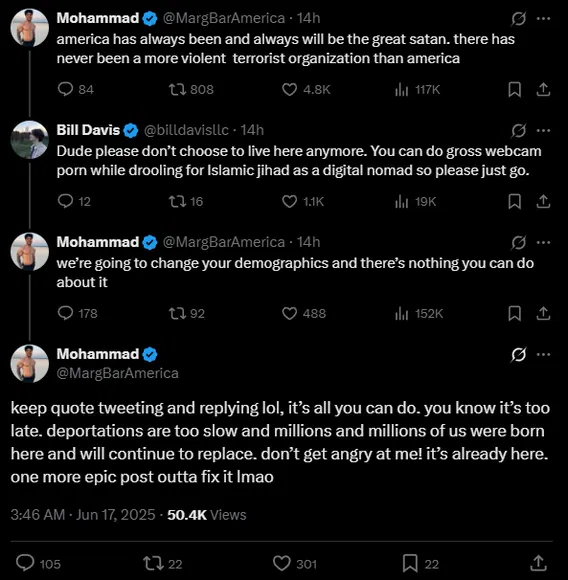The height and width of the screenshot is (580, 568).
Task: Click Bill Davis profile avatar
Action: coord(30,140)
